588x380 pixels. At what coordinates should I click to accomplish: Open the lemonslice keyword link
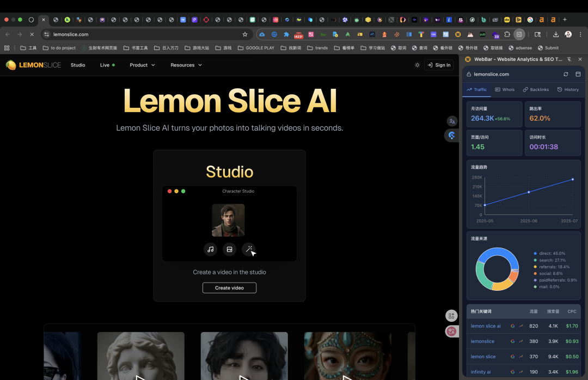pyautogui.click(x=482, y=341)
